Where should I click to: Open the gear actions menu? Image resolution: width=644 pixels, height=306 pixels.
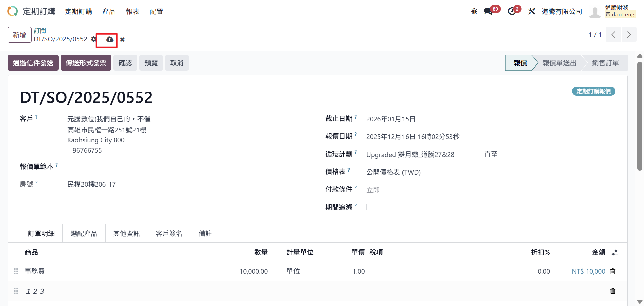pyautogui.click(x=93, y=39)
